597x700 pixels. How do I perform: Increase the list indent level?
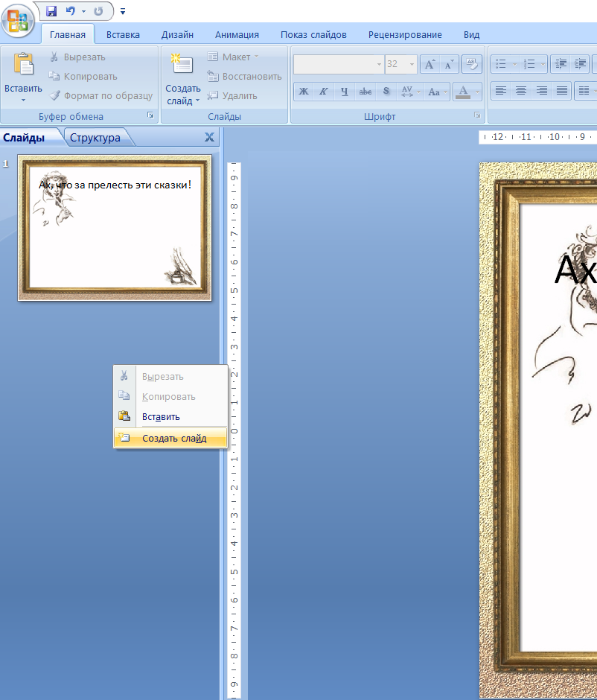(x=580, y=64)
